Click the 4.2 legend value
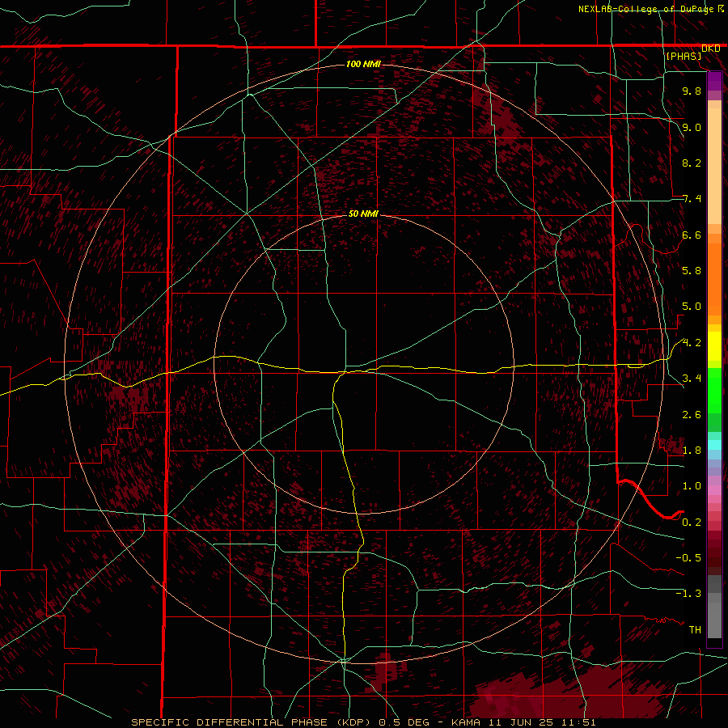The height and width of the screenshot is (728, 728). (692, 343)
